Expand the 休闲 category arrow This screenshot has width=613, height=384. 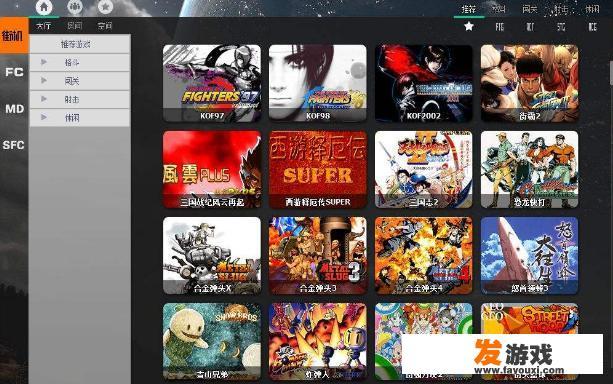point(44,117)
